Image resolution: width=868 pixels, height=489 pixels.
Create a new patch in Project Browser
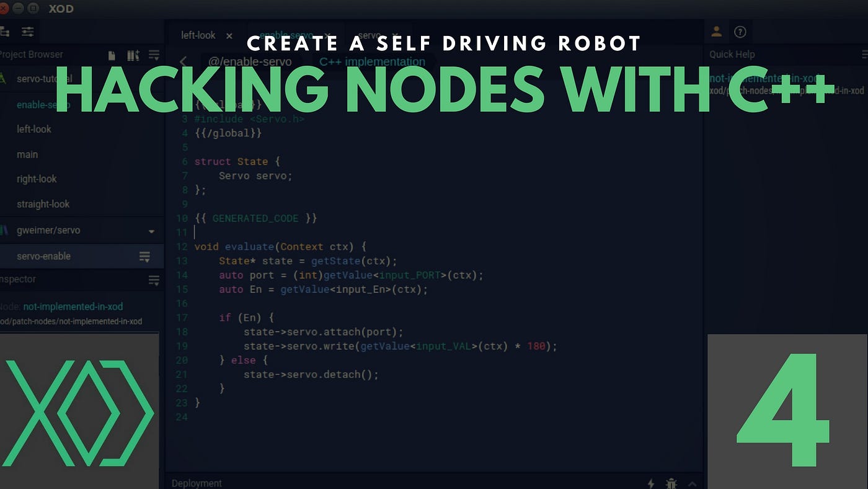pyautogui.click(x=112, y=55)
